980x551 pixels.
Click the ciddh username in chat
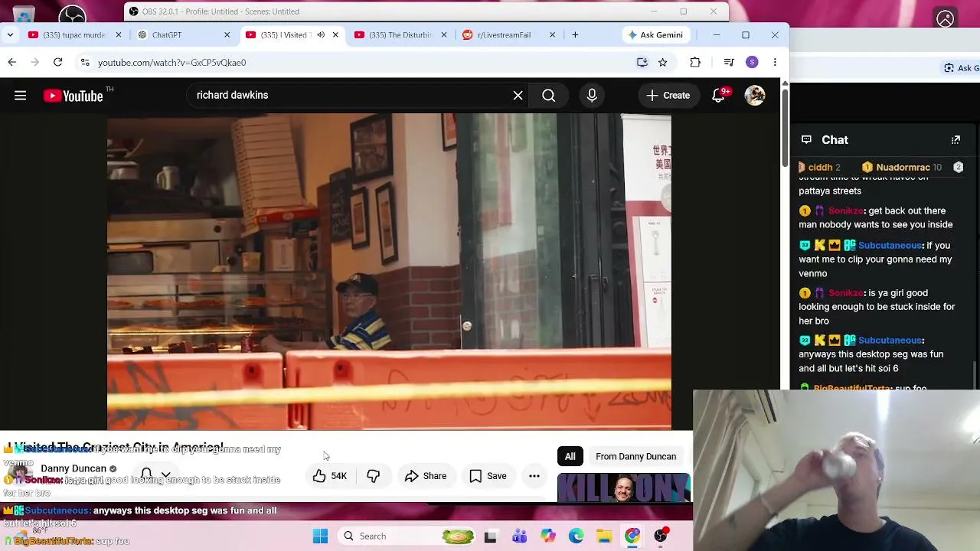(x=820, y=168)
